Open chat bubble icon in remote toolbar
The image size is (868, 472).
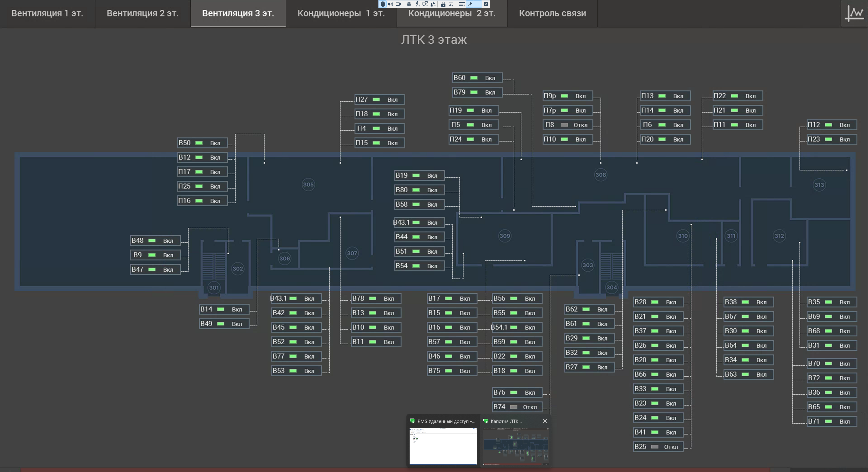[451, 4]
